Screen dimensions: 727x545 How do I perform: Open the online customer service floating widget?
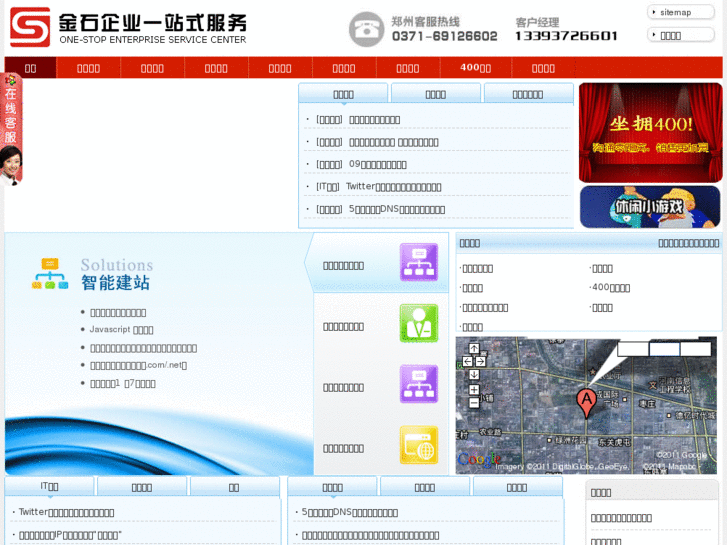point(11,130)
